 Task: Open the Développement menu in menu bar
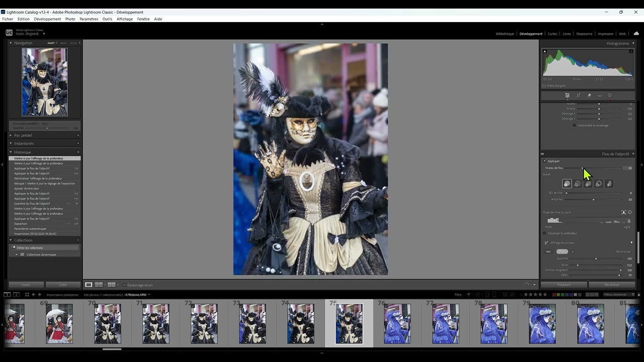point(47,19)
